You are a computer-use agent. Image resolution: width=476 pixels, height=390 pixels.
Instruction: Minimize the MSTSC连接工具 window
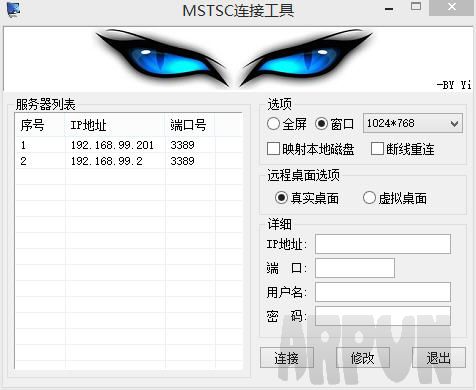(389, 9)
